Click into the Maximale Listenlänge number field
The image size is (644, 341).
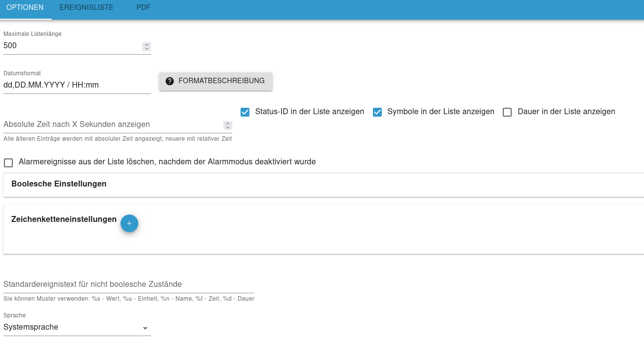71,46
